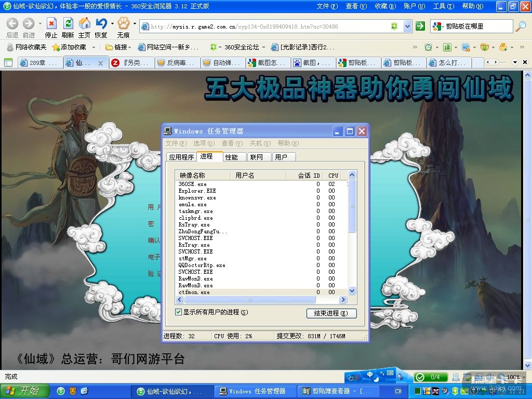The image size is (532, 399).
Task: Sort processes by CPU column header
Action: pos(333,176)
